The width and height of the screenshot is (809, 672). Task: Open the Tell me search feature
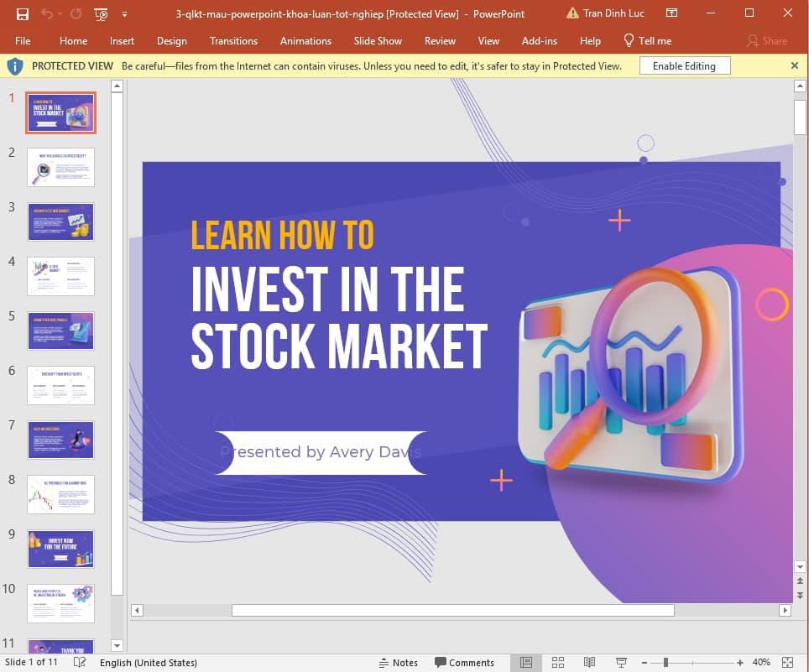[647, 40]
